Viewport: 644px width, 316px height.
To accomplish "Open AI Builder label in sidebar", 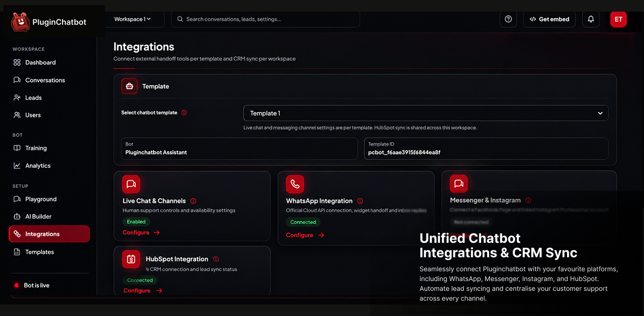I will (38, 217).
